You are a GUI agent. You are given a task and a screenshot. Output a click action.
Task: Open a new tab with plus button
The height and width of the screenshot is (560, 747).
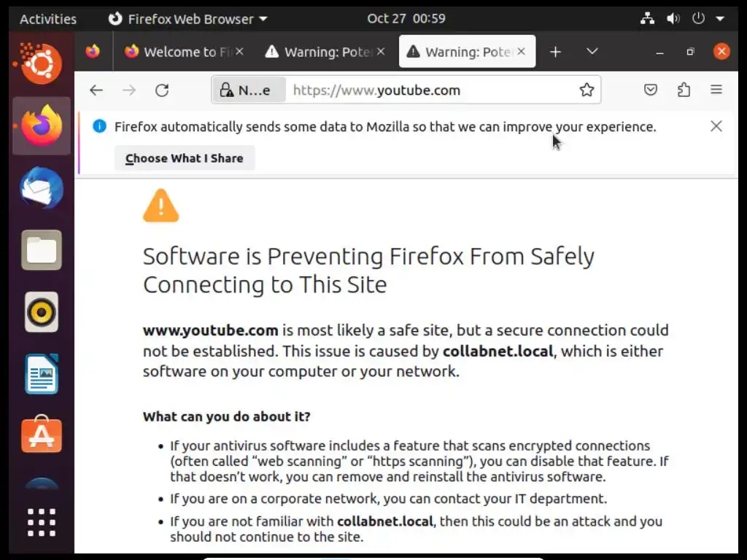coord(555,52)
